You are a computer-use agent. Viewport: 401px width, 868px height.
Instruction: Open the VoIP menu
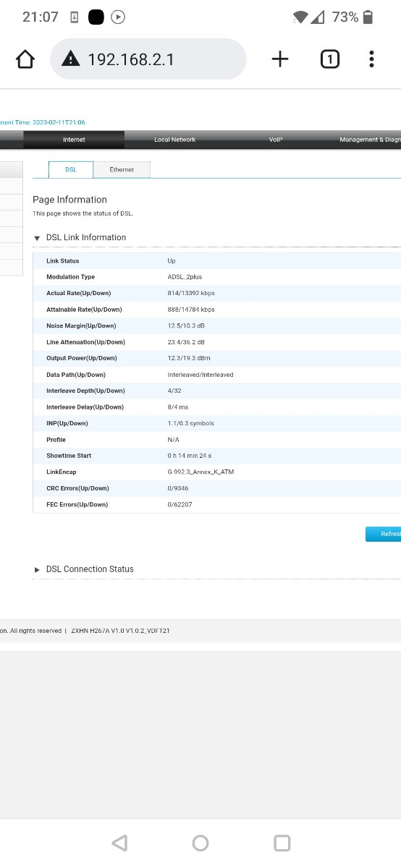276,140
